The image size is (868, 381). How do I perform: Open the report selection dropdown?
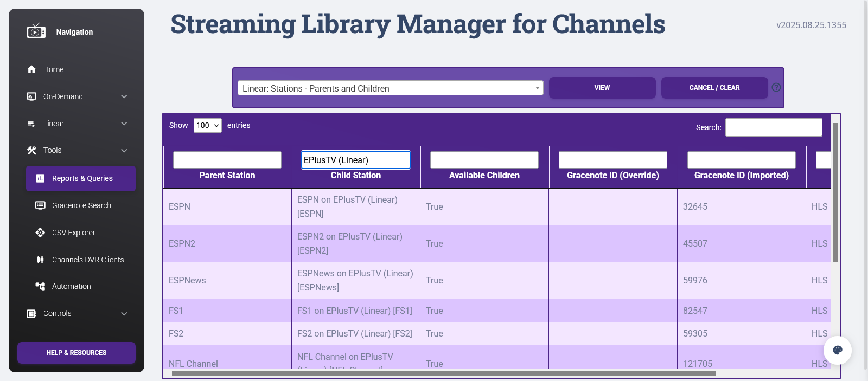[390, 88]
